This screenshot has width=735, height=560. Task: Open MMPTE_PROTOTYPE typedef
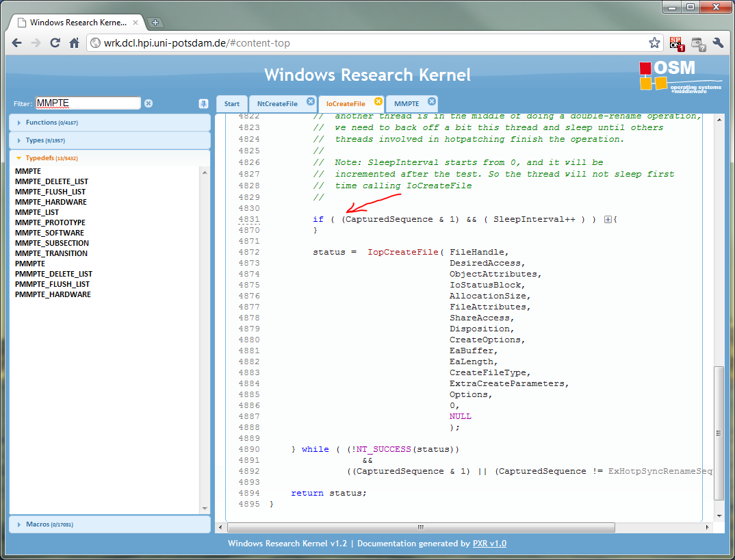coord(50,222)
